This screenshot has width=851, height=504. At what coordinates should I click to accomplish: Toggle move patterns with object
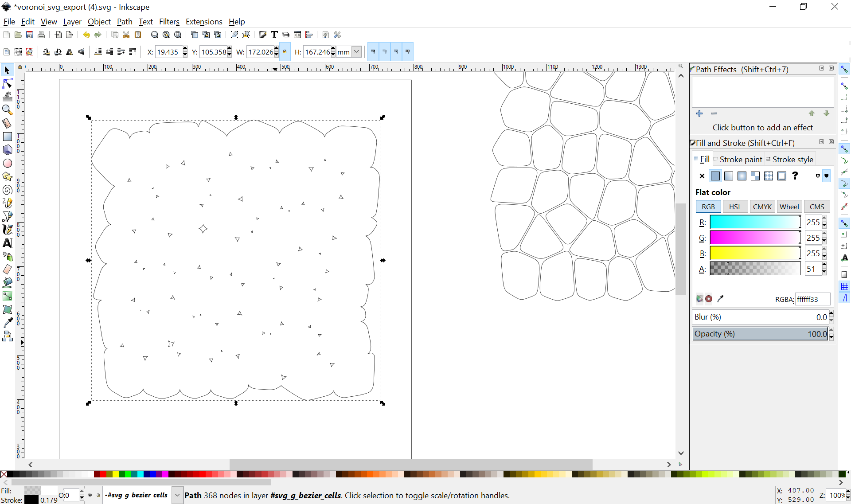click(x=408, y=52)
